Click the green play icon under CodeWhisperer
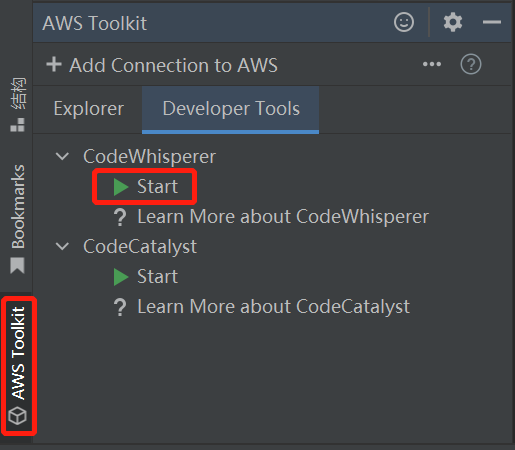515x450 pixels. (121, 186)
